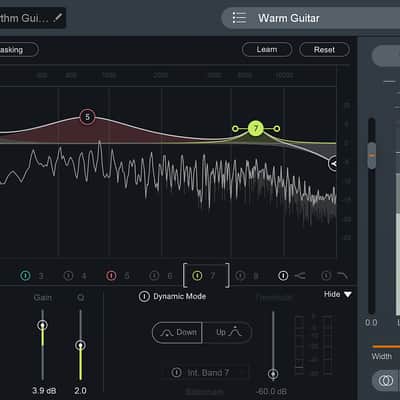Screen dimensions: 400x400
Task: Click the 0.0 output gain readout
Action: (x=371, y=323)
